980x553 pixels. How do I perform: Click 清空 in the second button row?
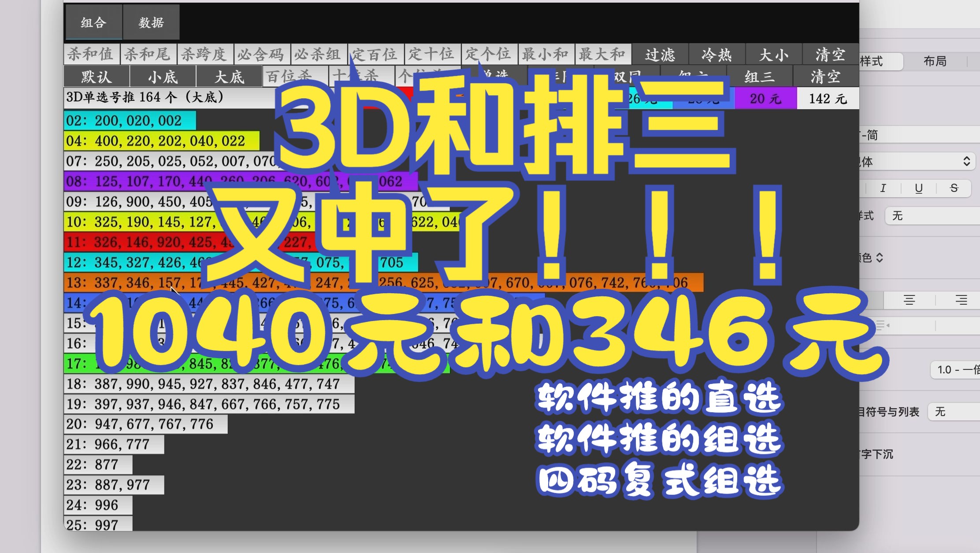[x=826, y=77]
